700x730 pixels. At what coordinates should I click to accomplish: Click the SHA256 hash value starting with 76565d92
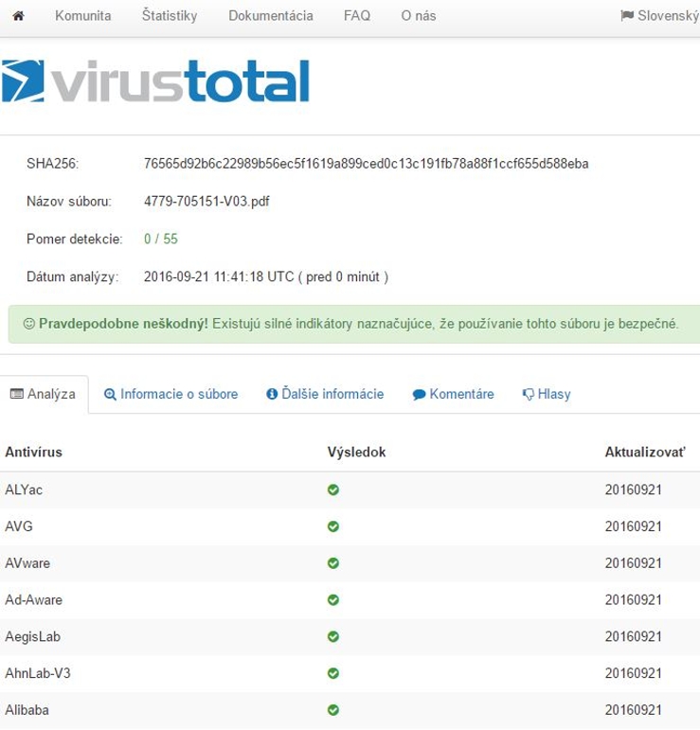click(366, 164)
